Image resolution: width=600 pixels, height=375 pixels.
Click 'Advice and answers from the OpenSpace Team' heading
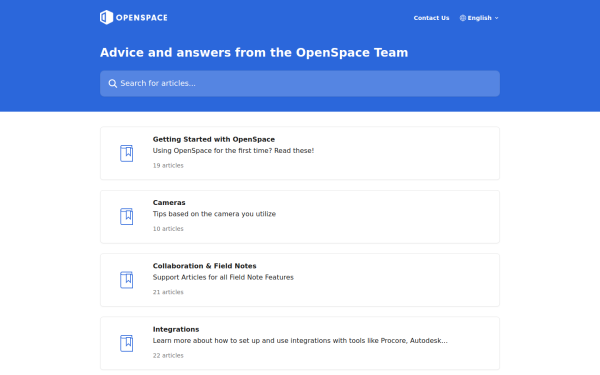[x=254, y=52]
